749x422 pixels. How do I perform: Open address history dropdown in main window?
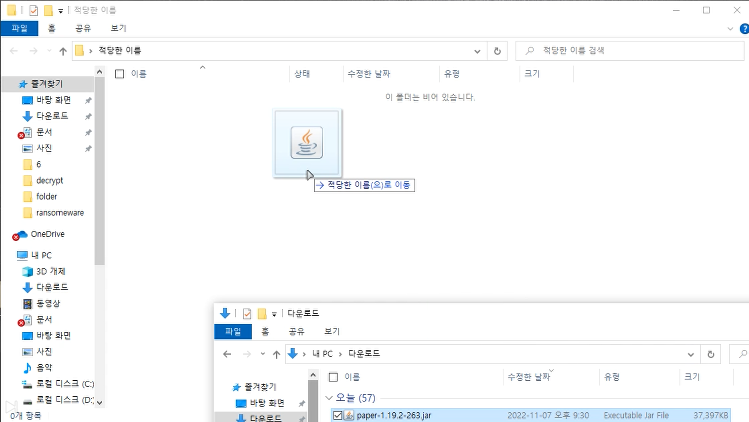[x=477, y=51]
